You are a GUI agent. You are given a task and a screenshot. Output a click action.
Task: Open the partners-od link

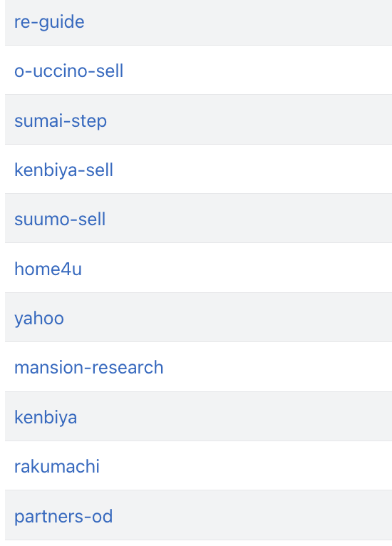[63, 516]
